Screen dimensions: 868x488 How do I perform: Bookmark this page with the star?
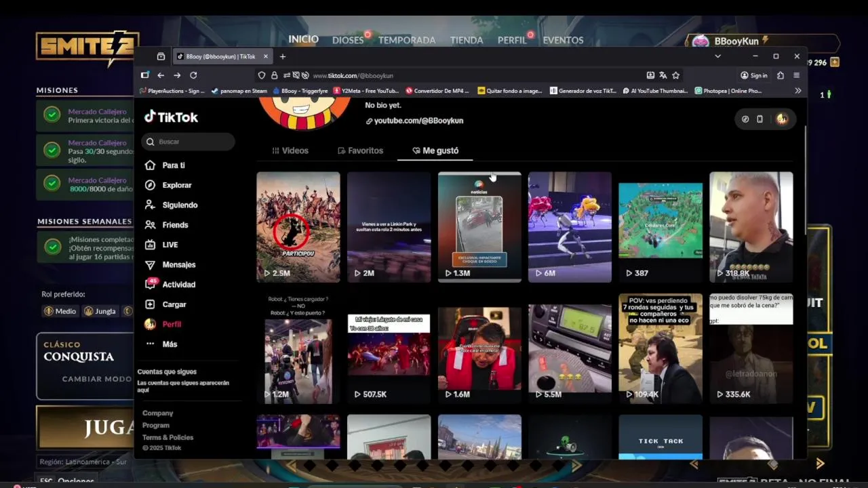(x=675, y=75)
